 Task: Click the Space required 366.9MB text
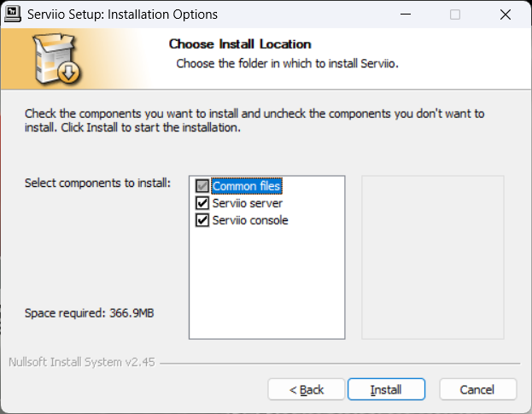click(x=89, y=312)
